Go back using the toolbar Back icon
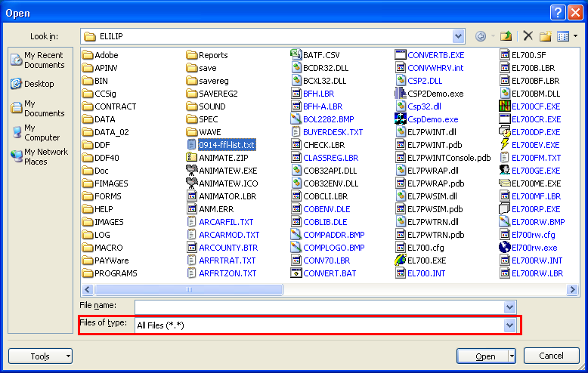Image resolution: width=588 pixels, height=373 pixels. (x=481, y=36)
